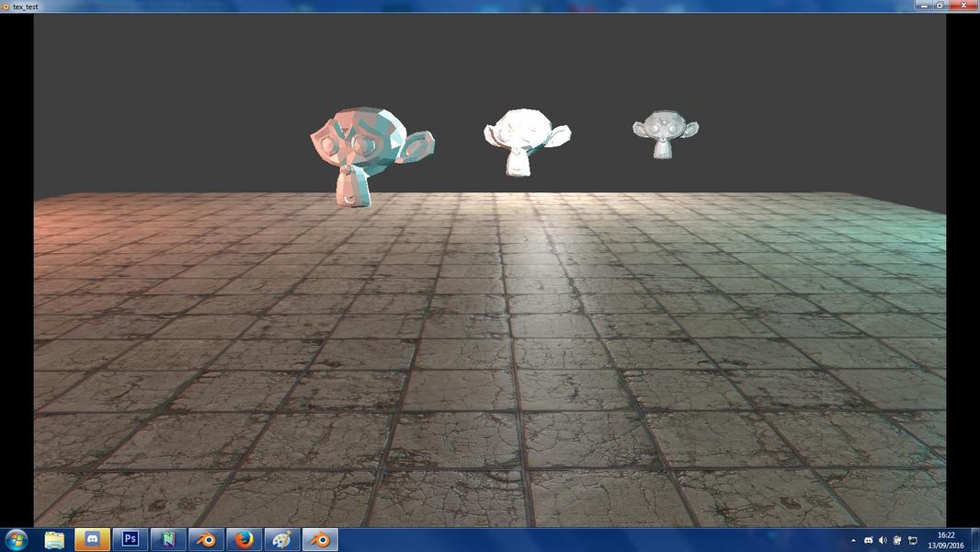
Task: Expand hidden system tray icons arrow
Action: coord(853,541)
